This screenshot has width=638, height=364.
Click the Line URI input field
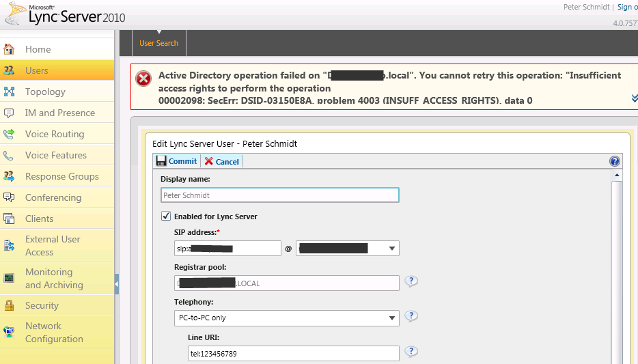293,354
